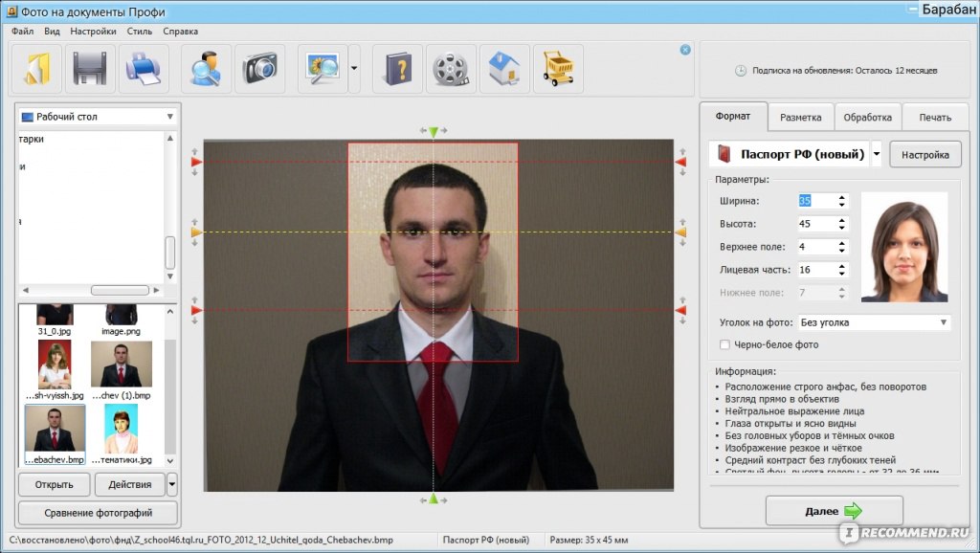Viewport: 980px width, 553px height.
Task: Click the camera capture icon
Action: pos(260,69)
